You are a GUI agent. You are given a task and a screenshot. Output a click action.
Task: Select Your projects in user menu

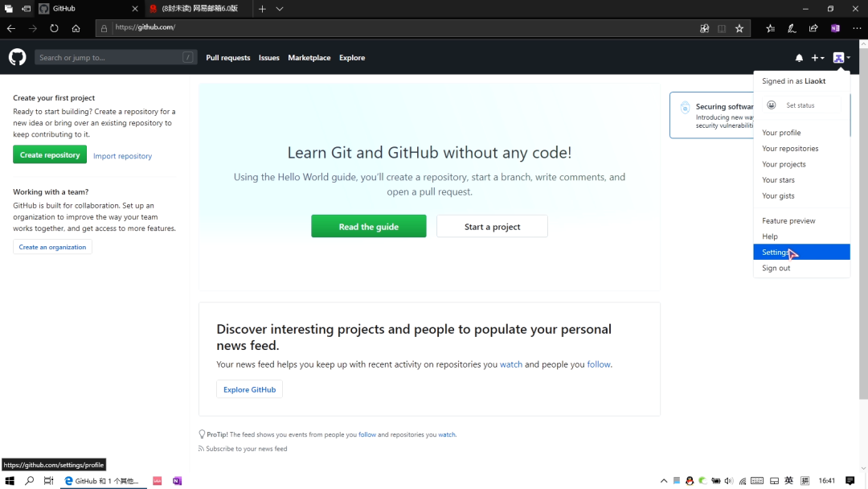801,164
